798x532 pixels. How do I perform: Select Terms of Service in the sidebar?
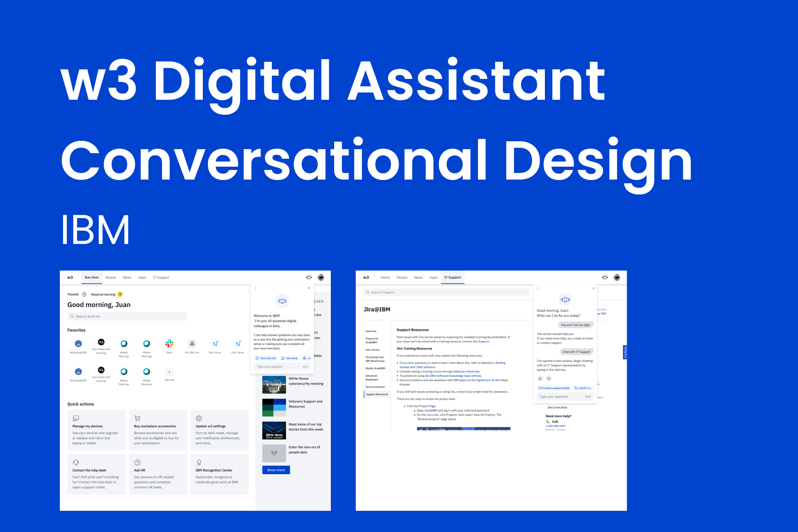[375, 387]
